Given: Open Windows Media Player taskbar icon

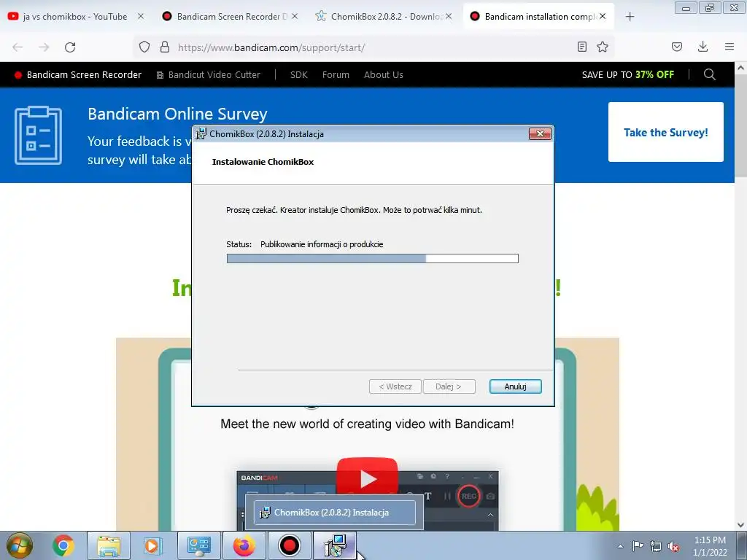Looking at the screenshot, I should click(x=153, y=545).
